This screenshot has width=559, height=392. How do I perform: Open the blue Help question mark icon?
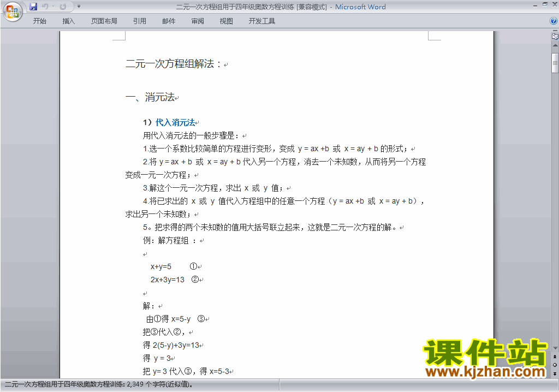(x=554, y=21)
